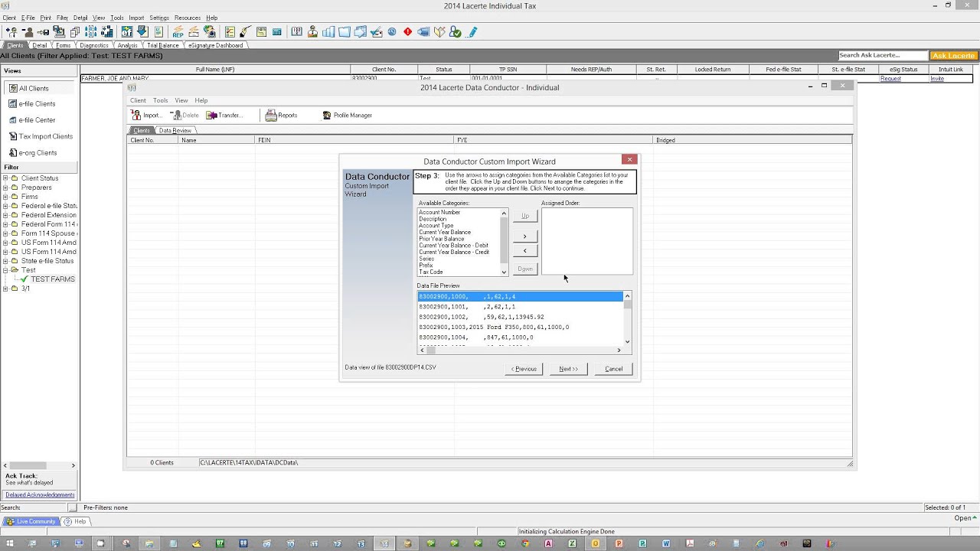Click the open book help toolbar icon
Screen dimensions: 980x551
coord(296,32)
